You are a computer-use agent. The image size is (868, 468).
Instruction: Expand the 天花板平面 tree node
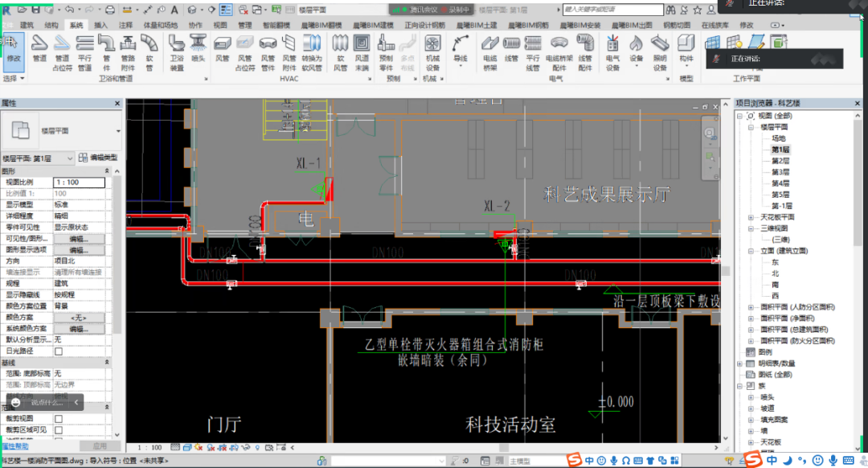pos(752,217)
